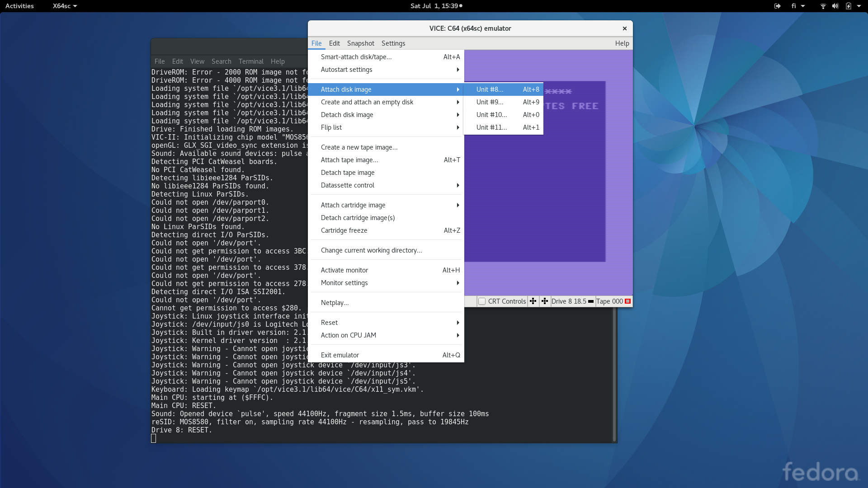
Task: Toggle the Tape 000 motor status box
Action: coord(628,301)
